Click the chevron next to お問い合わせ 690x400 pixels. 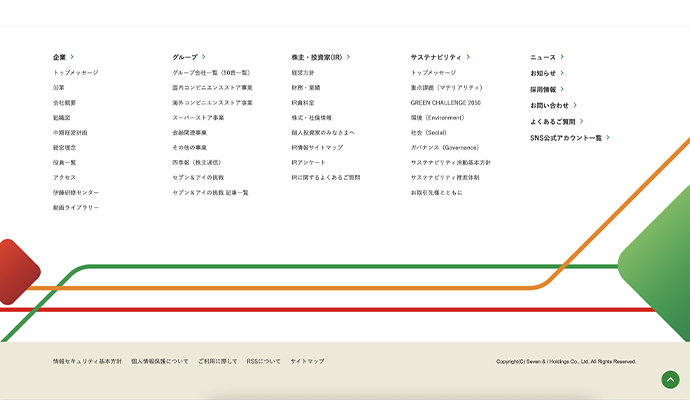(x=575, y=105)
